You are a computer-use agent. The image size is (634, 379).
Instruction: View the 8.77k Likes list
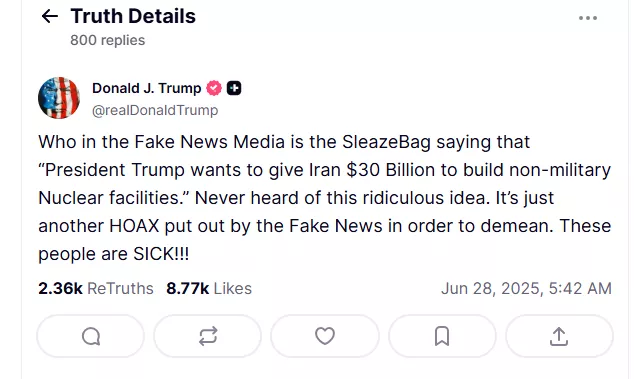coord(209,288)
